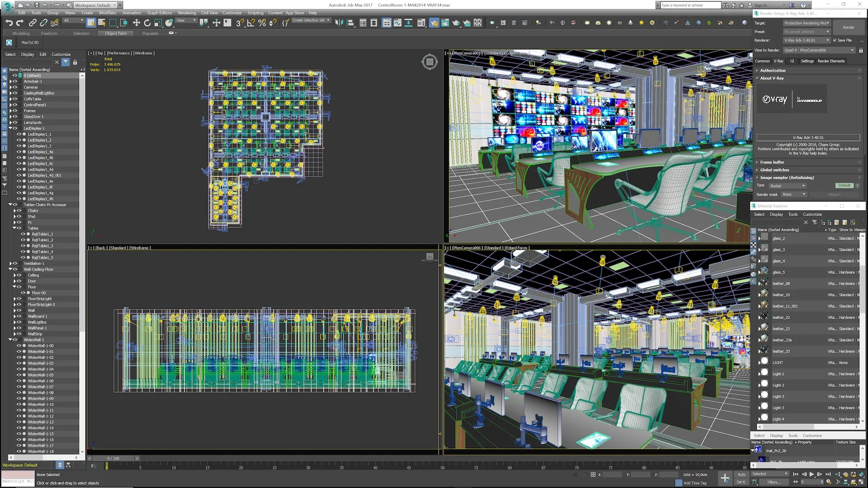Click the search binoculars icon in title bar
This screenshot has height=488, width=868.
[726, 5]
